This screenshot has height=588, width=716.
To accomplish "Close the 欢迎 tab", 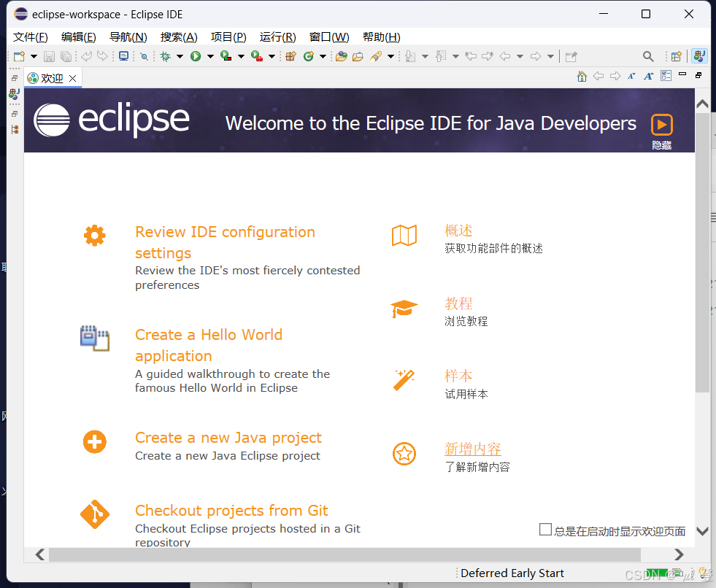I will [72, 79].
